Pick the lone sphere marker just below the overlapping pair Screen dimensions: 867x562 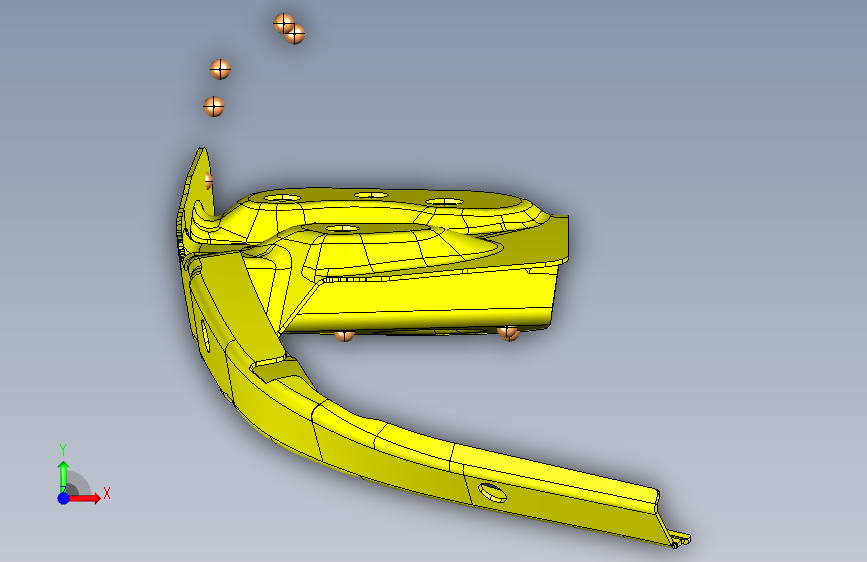220,70
